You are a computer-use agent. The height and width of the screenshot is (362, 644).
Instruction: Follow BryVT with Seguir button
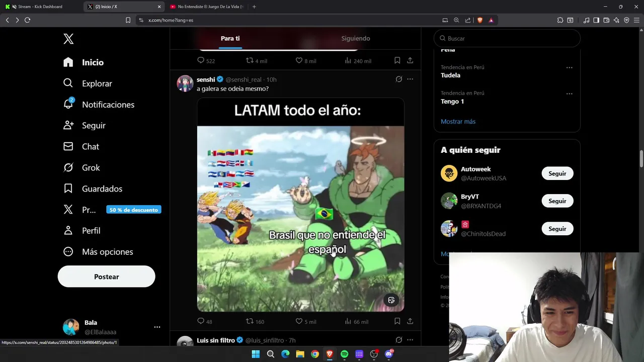pos(557,201)
